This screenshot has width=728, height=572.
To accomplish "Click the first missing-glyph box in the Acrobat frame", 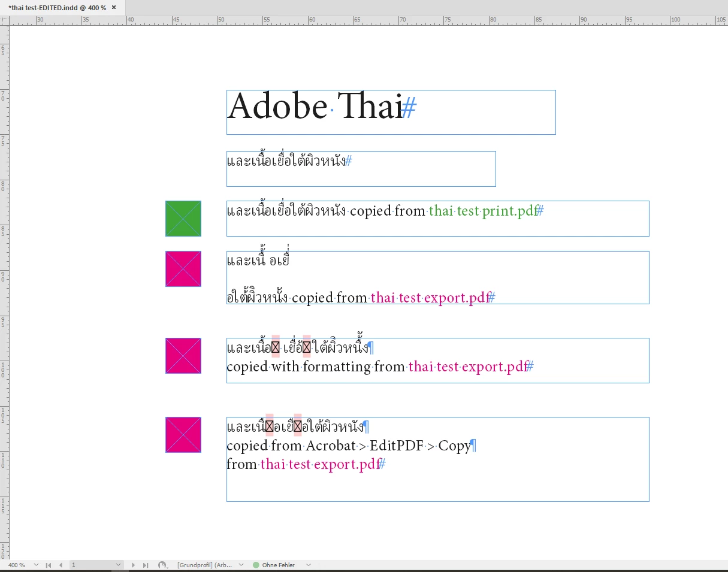I will 270,426.
